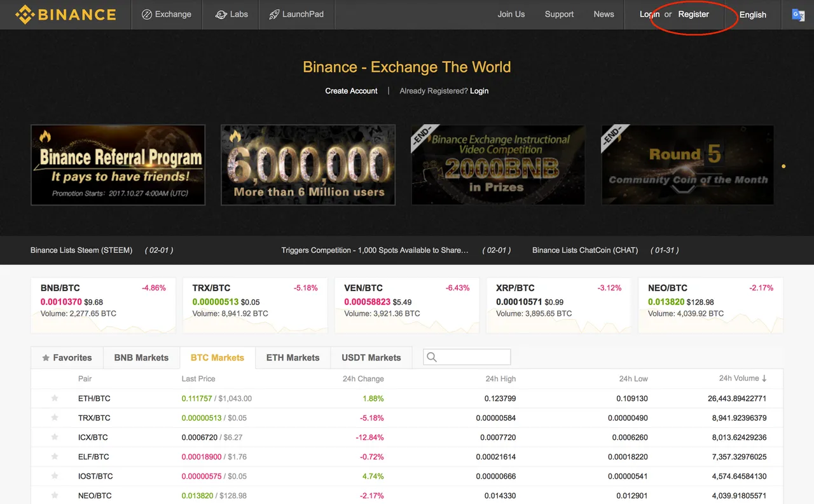Click Login next to Already Registered

click(479, 91)
